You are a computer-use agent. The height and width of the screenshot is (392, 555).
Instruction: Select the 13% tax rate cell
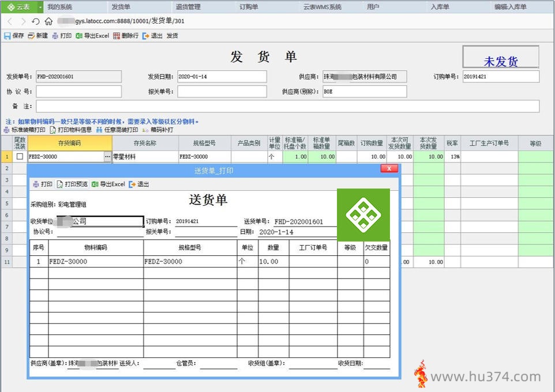coord(452,156)
